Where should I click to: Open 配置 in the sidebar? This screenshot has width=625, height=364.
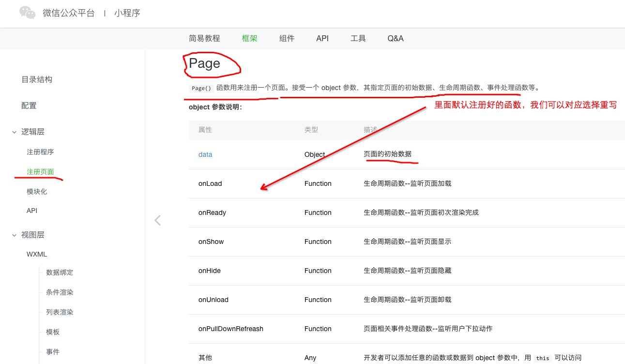(x=29, y=106)
